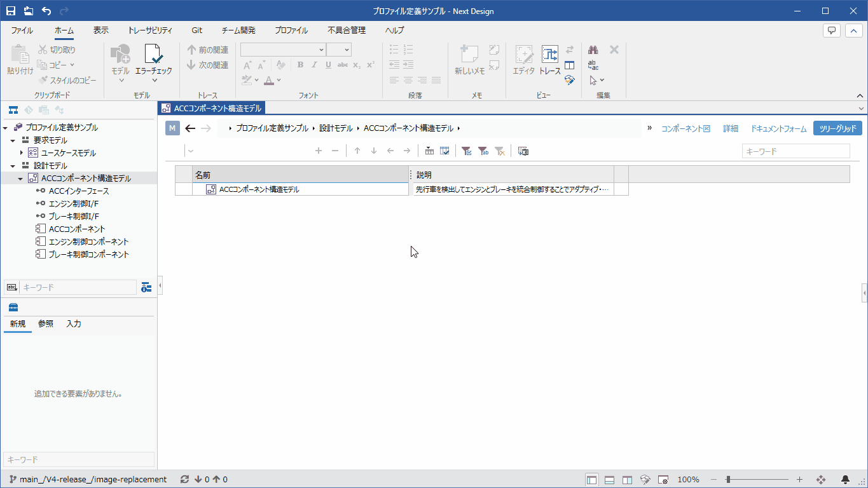868x488 pixels.
Task: Select the 参照 tab in toolbox
Action: coord(46,324)
